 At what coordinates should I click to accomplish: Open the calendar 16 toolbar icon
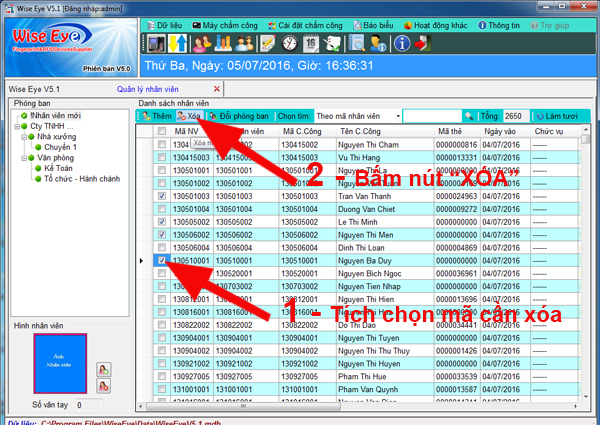click(311, 43)
